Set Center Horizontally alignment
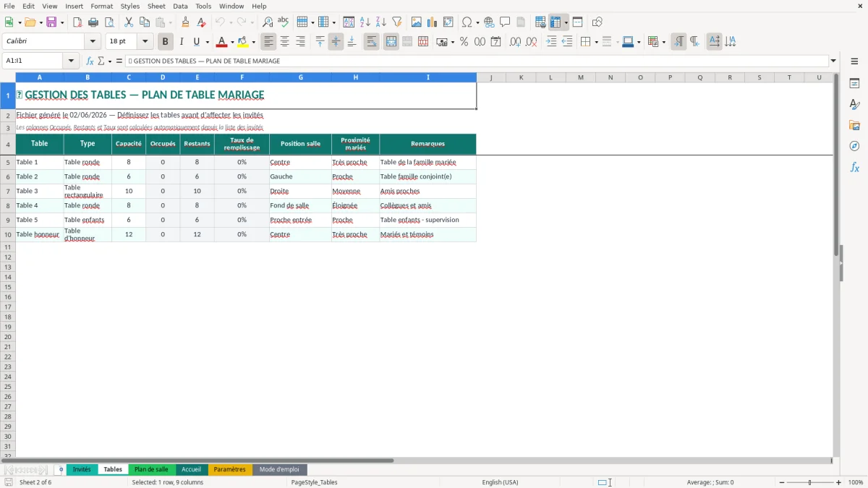Screen dimensions: 868x488 (284, 42)
